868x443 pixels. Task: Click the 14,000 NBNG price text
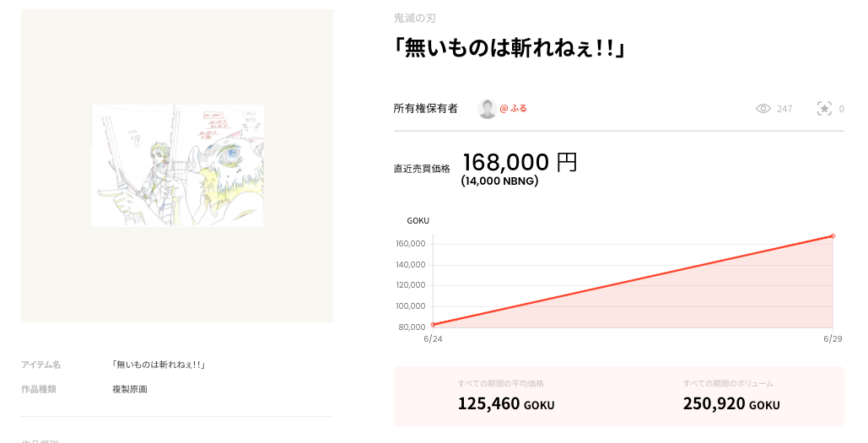[x=500, y=181]
